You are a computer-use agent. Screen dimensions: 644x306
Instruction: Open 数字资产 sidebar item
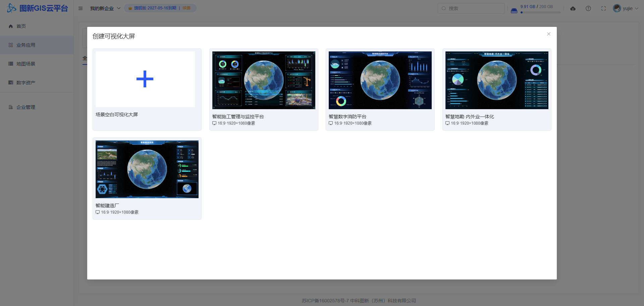[x=26, y=83]
